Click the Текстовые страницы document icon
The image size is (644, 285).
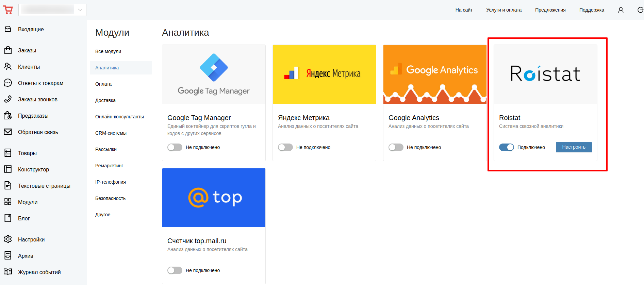tap(8, 186)
